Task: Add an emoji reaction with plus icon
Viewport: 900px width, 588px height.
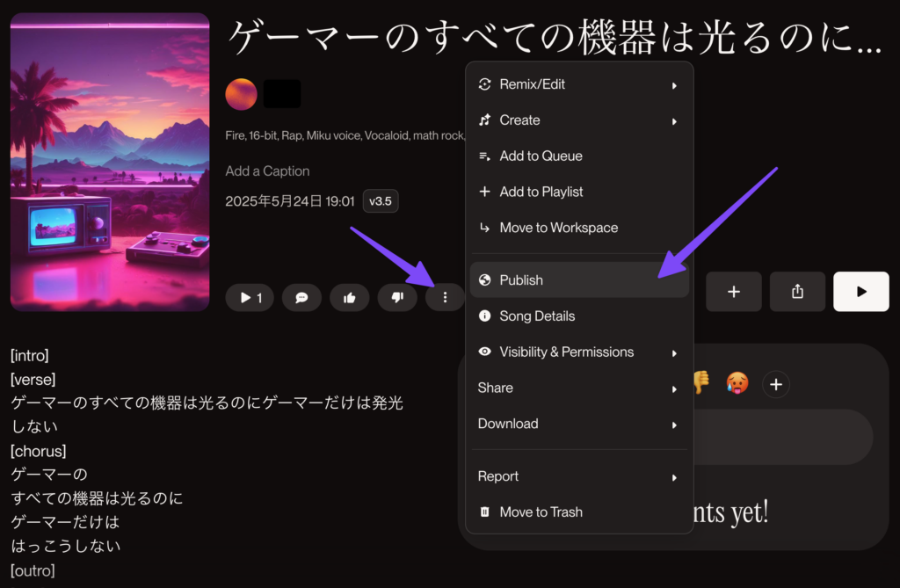Action: [774, 384]
